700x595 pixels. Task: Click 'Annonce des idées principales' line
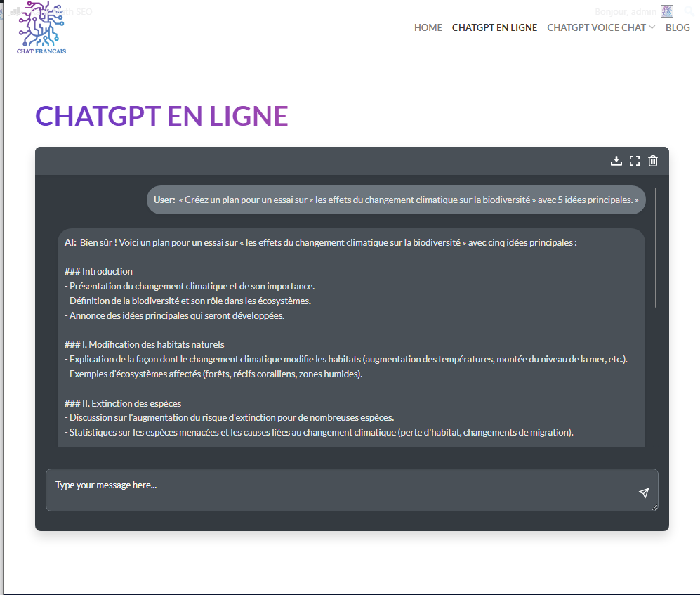(175, 316)
